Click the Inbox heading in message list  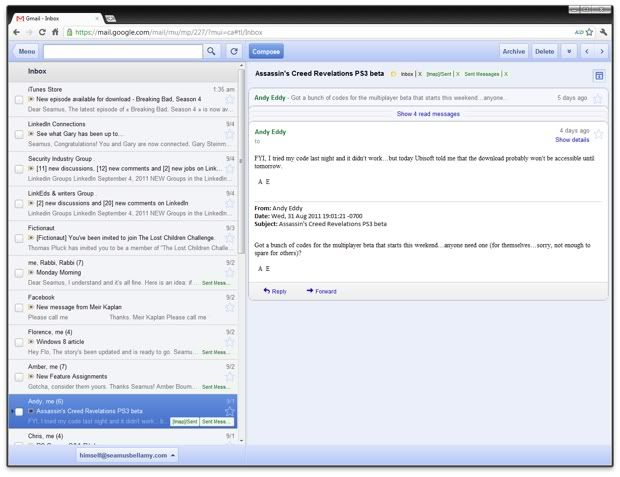[37, 71]
